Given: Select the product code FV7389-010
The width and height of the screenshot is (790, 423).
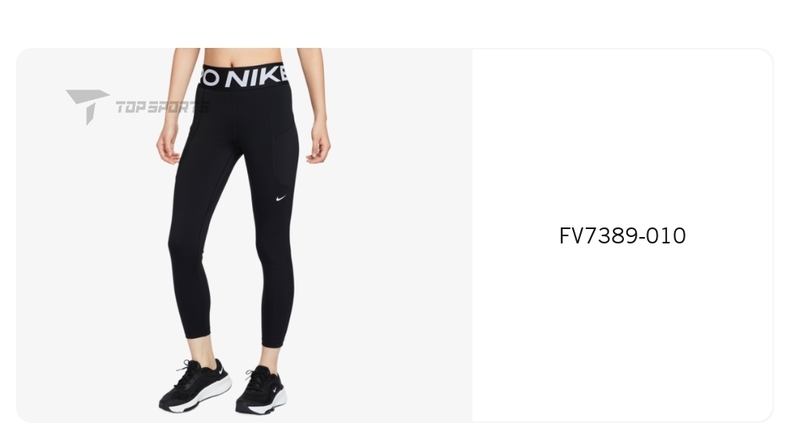Looking at the screenshot, I should click(x=622, y=236).
